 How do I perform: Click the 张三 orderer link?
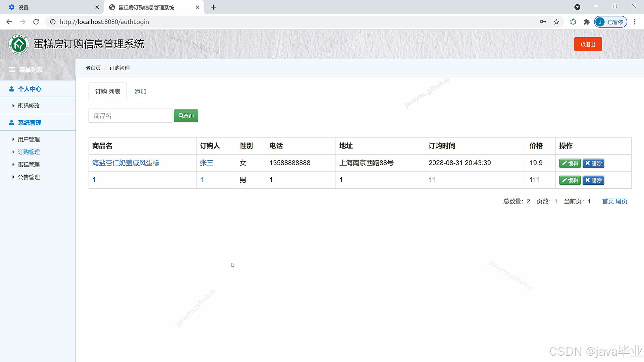207,163
